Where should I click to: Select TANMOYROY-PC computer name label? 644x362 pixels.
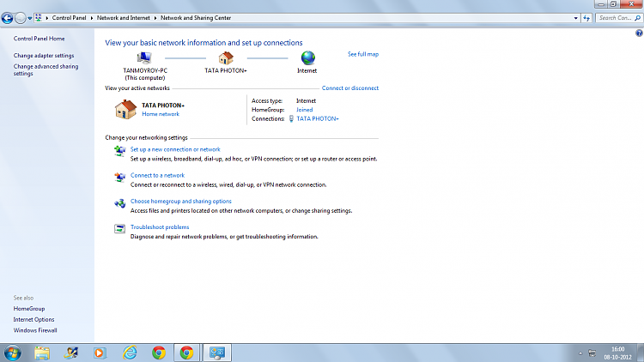click(x=145, y=70)
